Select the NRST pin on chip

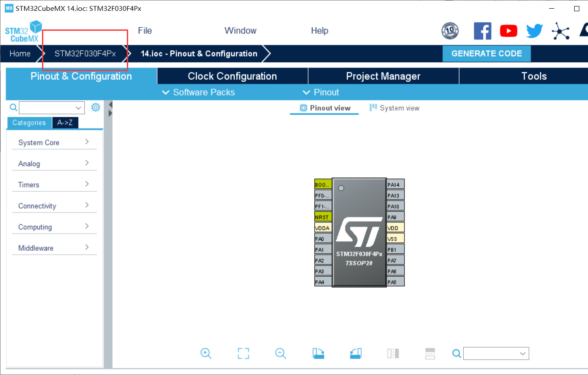pos(323,217)
